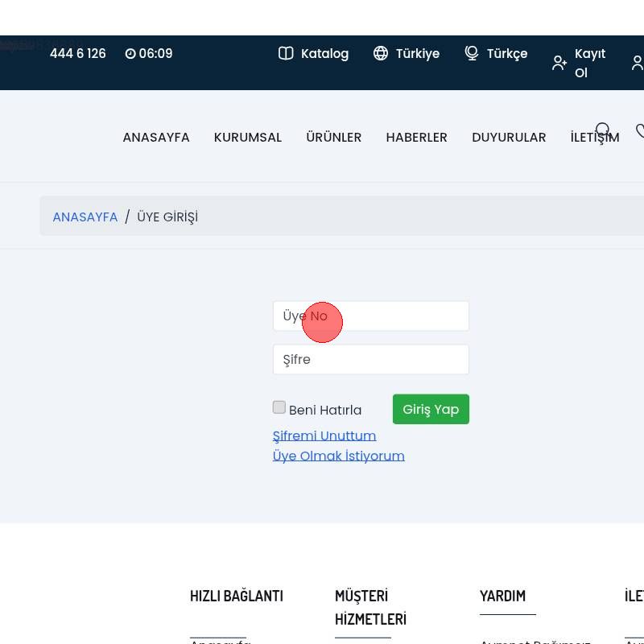Open the ÜRÜNLER menu

(333, 138)
